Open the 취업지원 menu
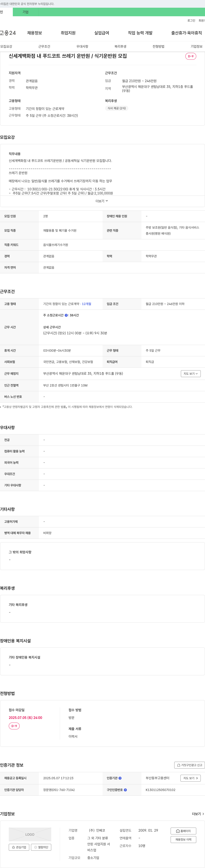The width and height of the screenshot is (205, 868). [68, 33]
